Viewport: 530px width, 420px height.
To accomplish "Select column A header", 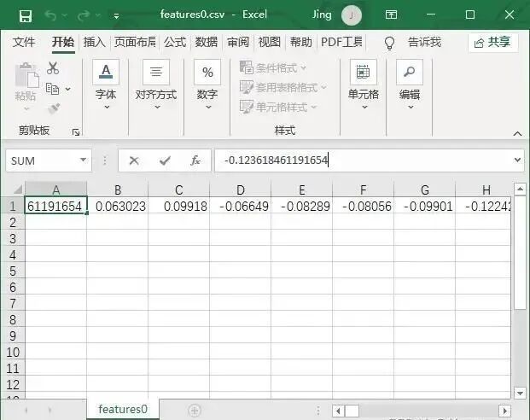I will [x=56, y=190].
